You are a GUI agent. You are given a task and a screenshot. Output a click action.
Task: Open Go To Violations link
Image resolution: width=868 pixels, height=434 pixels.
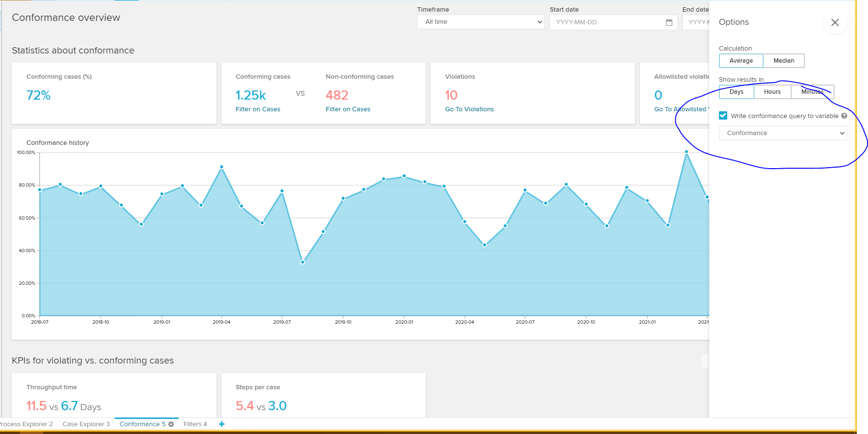(469, 109)
